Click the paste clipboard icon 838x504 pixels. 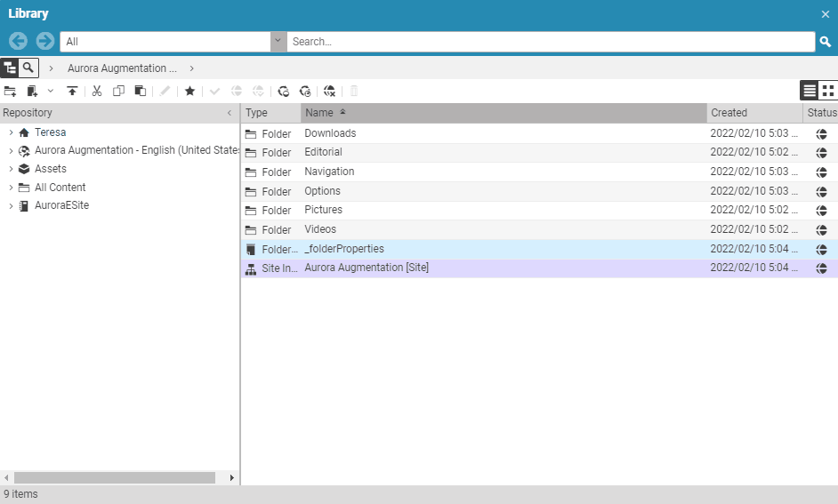click(x=140, y=91)
